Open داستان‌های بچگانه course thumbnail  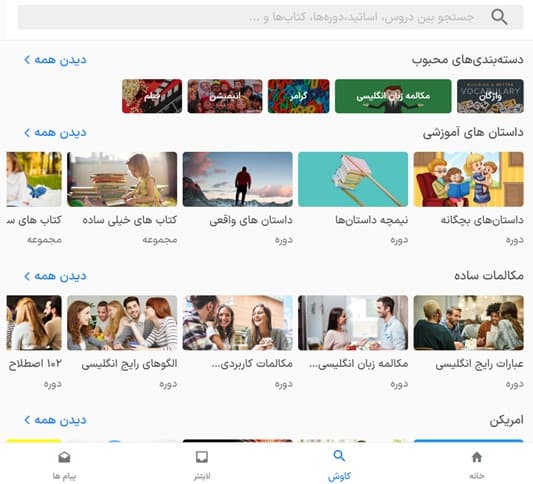coord(468,179)
